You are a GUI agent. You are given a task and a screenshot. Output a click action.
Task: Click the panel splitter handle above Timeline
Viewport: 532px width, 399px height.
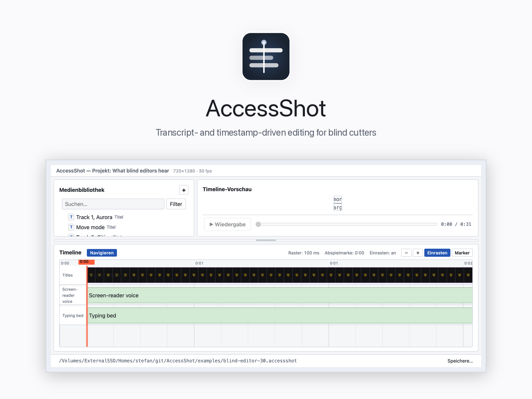pyautogui.click(x=266, y=240)
